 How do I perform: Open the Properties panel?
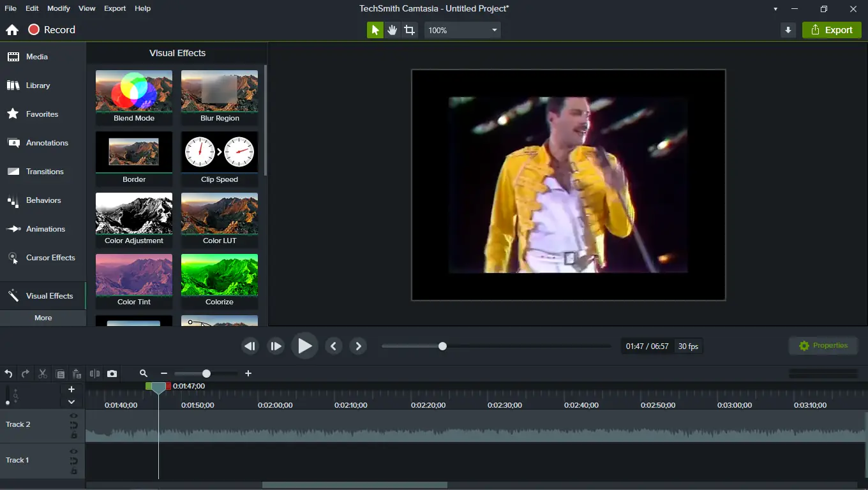[x=823, y=345]
